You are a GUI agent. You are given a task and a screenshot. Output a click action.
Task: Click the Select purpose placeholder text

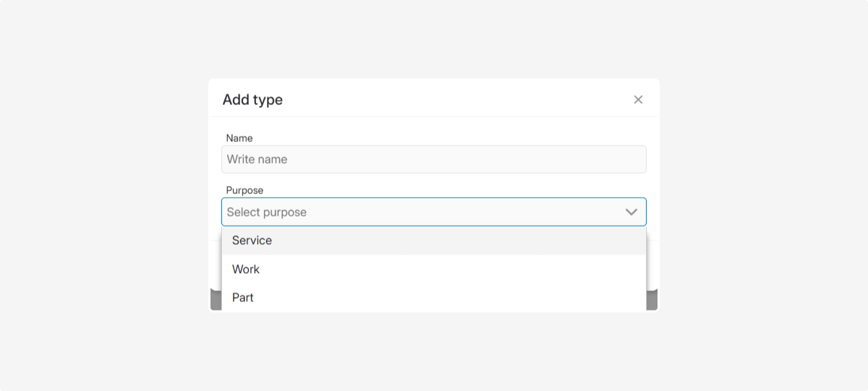(x=267, y=212)
